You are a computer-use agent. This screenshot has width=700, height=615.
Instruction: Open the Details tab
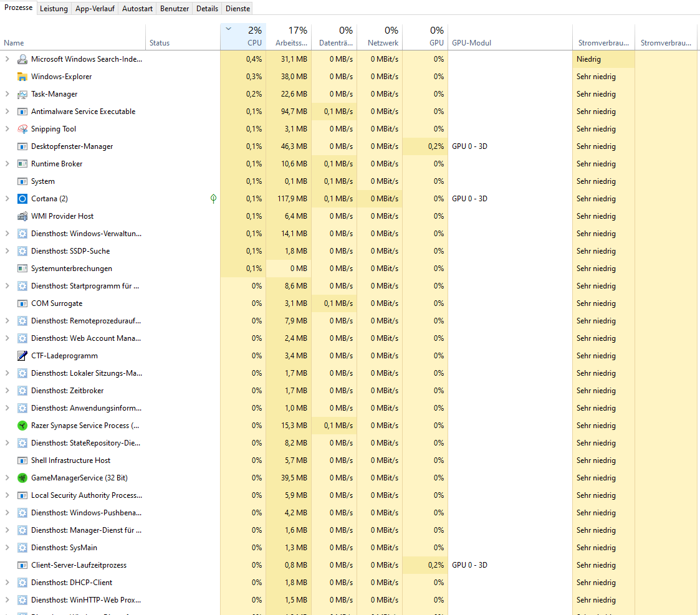[x=207, y=9]
